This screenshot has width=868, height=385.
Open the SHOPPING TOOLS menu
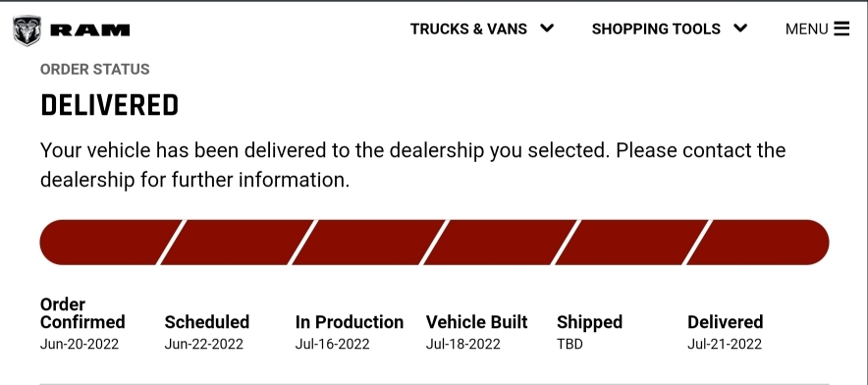click(x=656, y=28)
